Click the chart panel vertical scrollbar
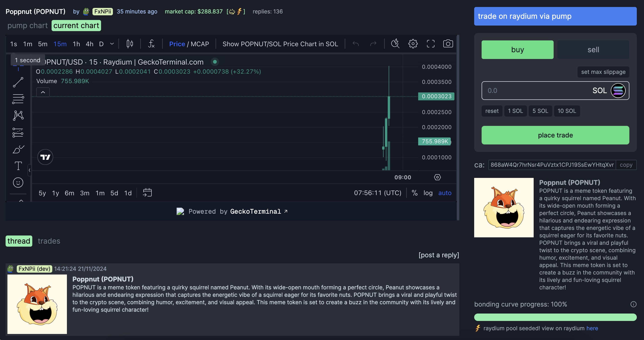This screenshot has width=644, height=340. tap(458, 127)
